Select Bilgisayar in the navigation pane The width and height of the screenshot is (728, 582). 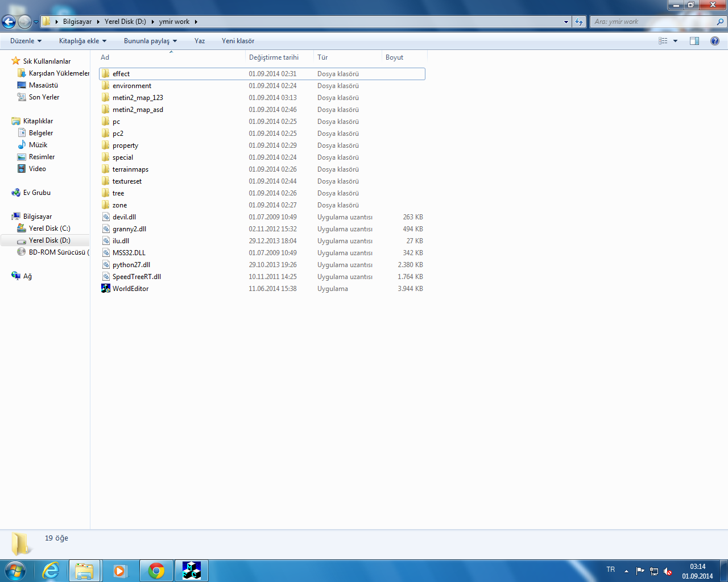click(x=32, y=217)
